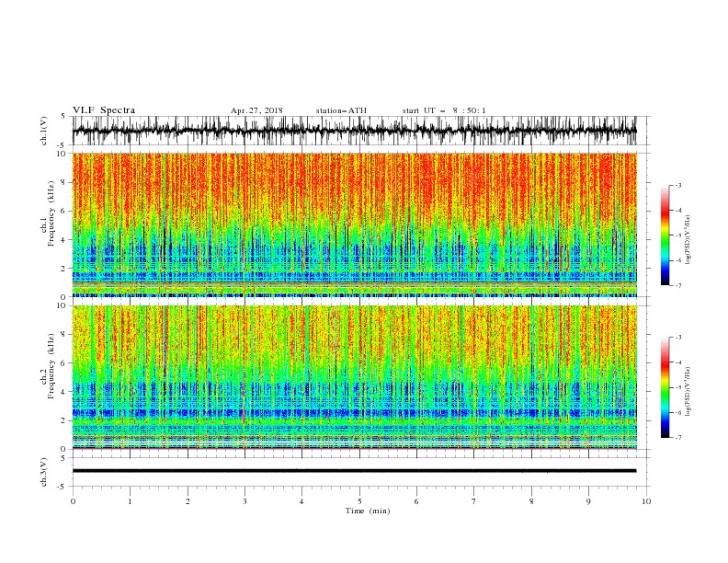
Task: Click the "station=ATH" header label
Action: (341, 110)
